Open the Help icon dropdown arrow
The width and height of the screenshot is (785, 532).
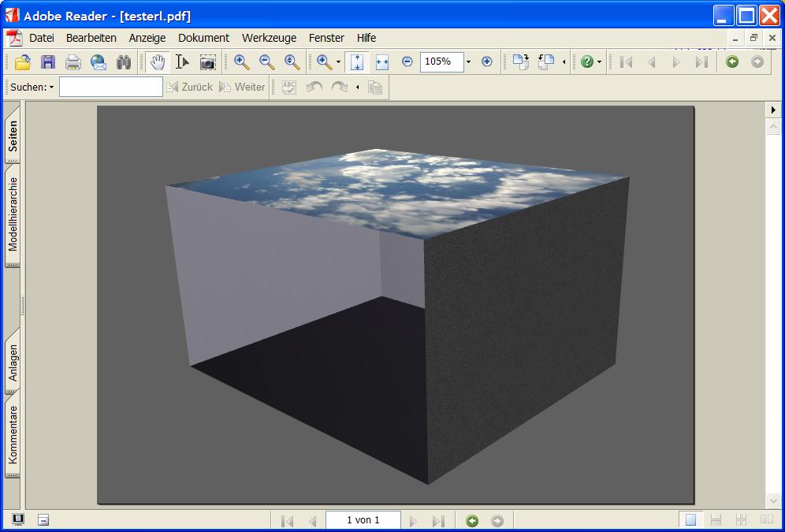click(599, 62)
